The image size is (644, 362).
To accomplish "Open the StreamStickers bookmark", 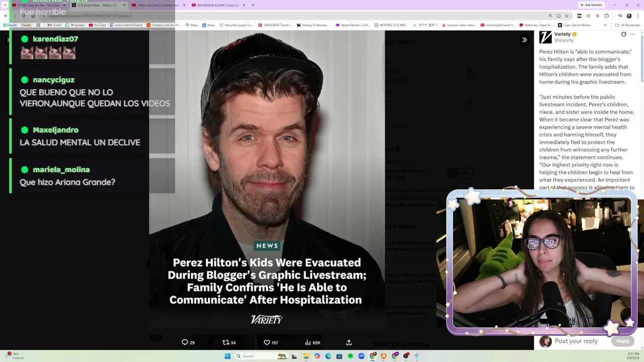I will [x=353, y=25].
